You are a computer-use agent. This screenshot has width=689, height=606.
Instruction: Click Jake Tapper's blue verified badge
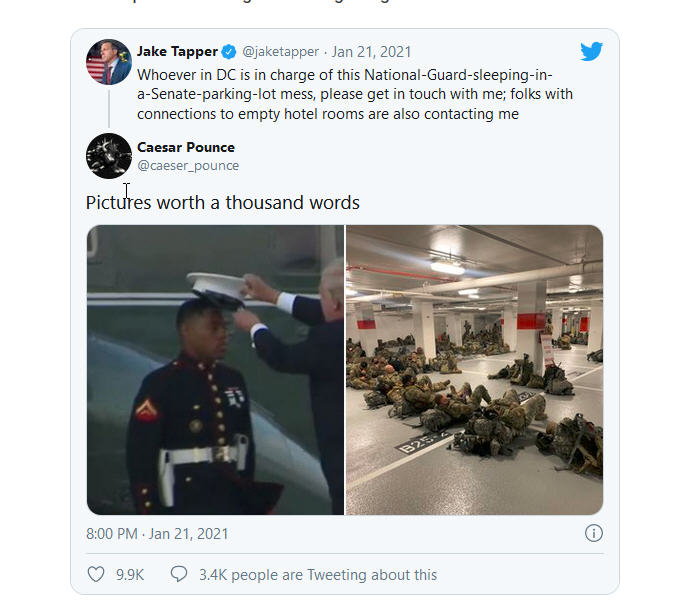pos(228,52)
